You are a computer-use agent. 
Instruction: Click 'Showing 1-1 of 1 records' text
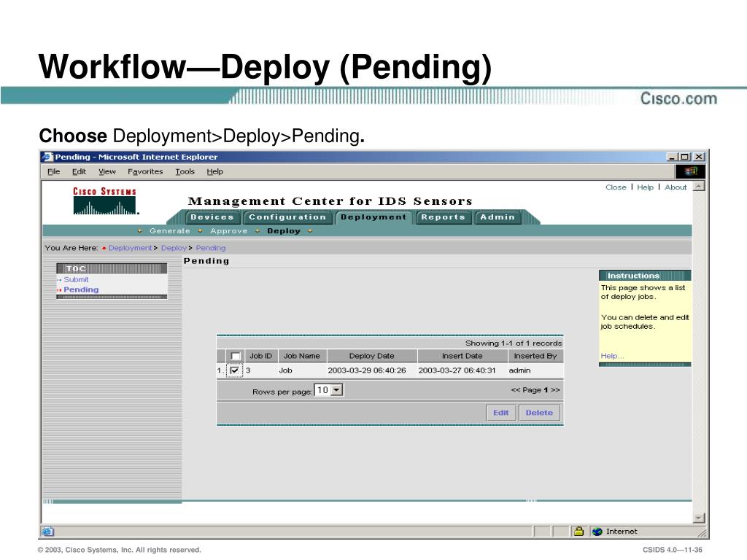514,343
